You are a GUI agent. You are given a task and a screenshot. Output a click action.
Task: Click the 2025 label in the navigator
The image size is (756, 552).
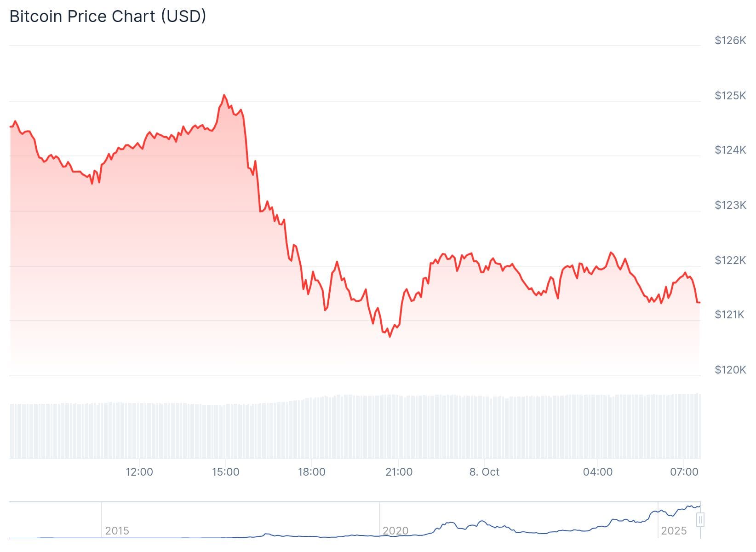click(x=674, y=531)
